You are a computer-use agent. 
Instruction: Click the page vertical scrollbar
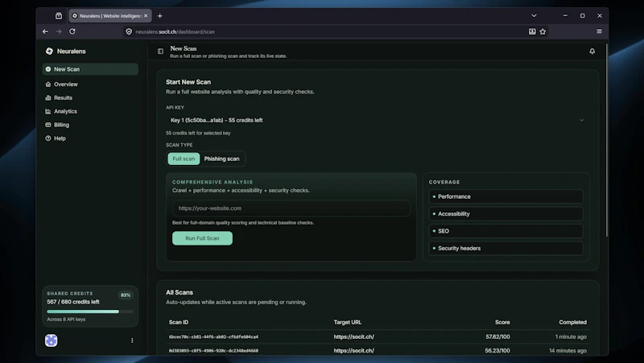coord(607,140)
